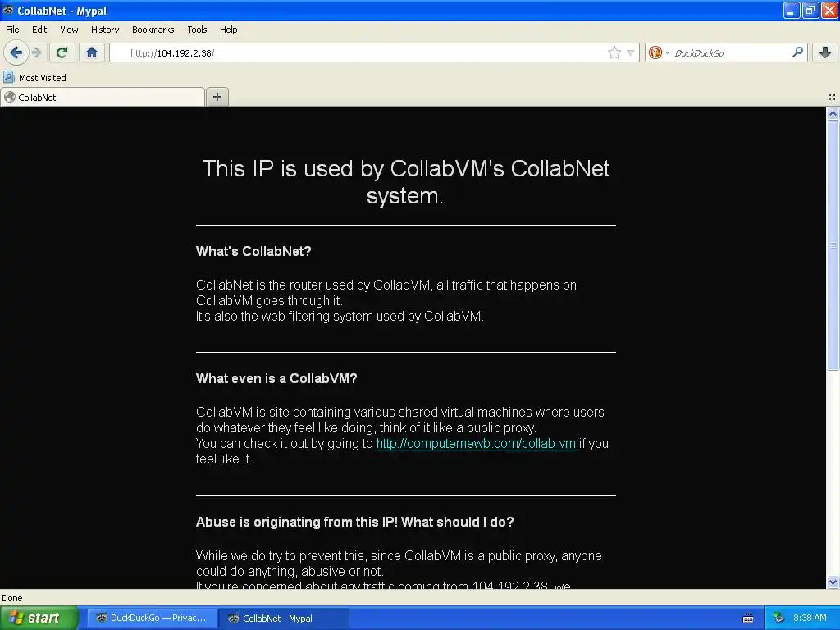Viewport: 840px width, 630px height.
Task: Click the "Done" status bar text
Action: [x=11, y=598]
